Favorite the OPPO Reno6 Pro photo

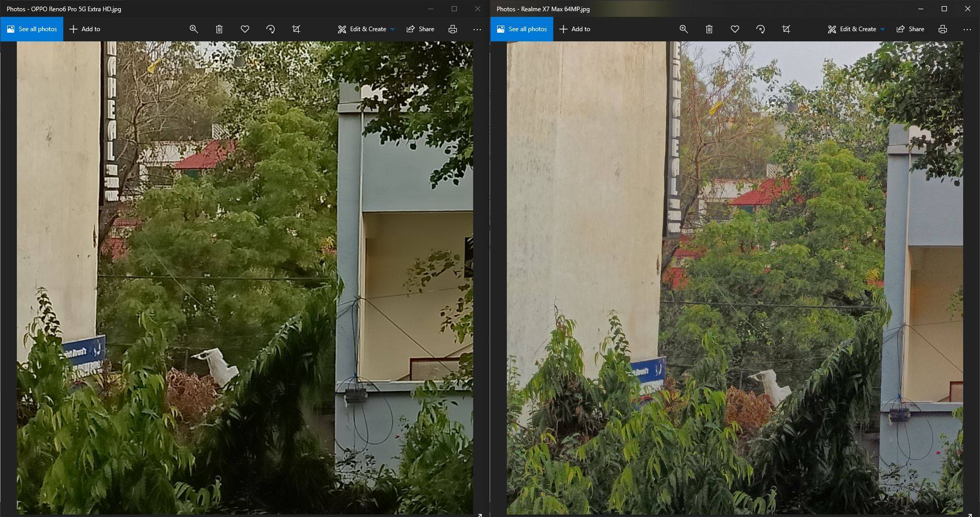245,29
